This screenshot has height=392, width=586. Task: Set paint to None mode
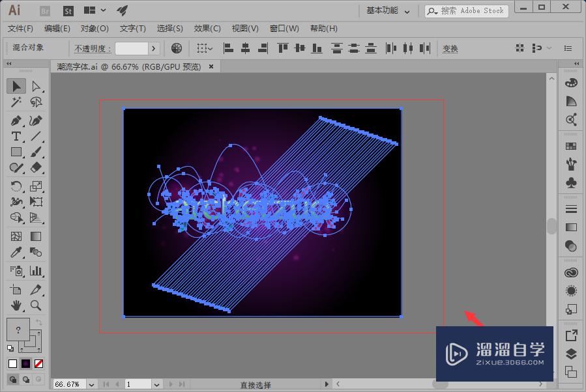[39, 363]
